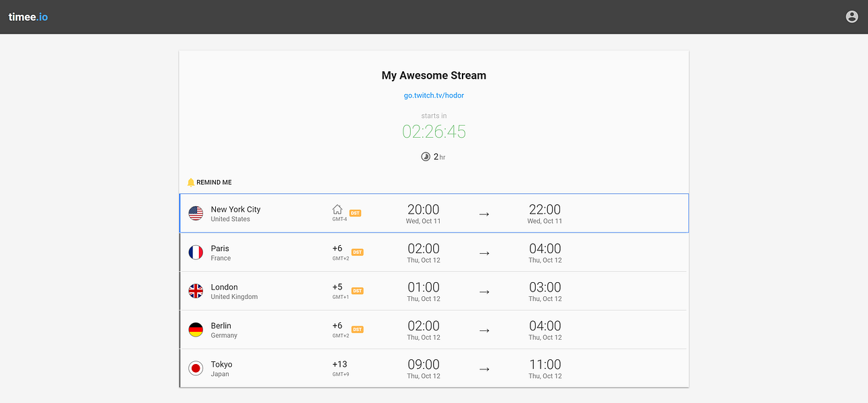868x403 pixels.
Task: Click the DST badge in Paris row
Action: pos(357,252)
